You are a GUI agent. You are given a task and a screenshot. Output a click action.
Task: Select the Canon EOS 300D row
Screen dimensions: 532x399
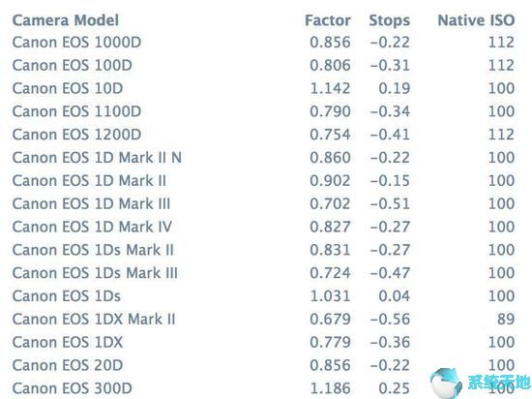pos(263,388)
